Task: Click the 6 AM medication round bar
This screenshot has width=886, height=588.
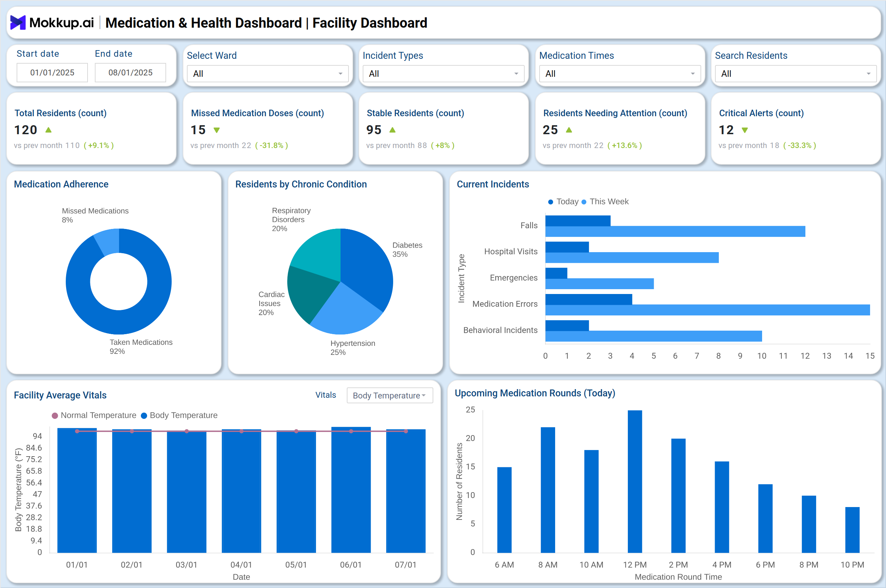Action: [504, 510]
